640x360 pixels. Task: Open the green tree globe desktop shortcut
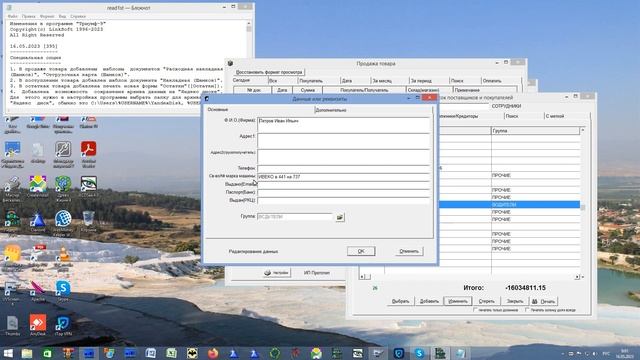pyautogui.click(x=63, y=184)
